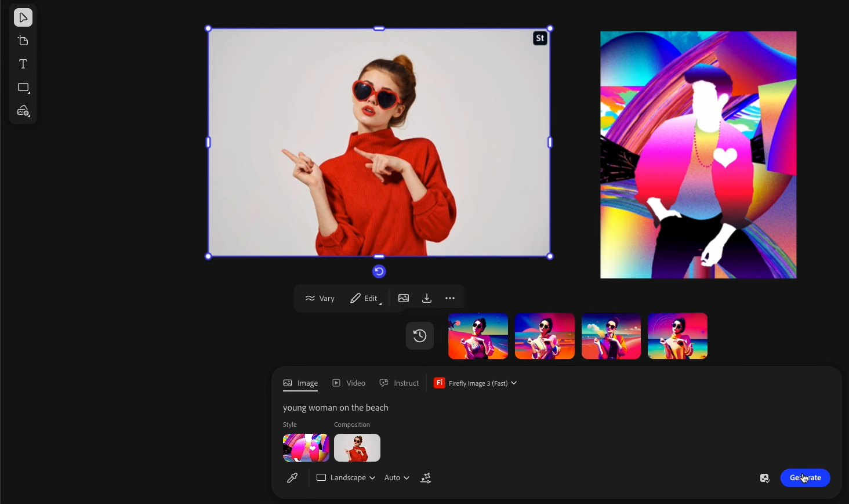
Task: Switch to the Instruct tab
Action: click(399, 383)
